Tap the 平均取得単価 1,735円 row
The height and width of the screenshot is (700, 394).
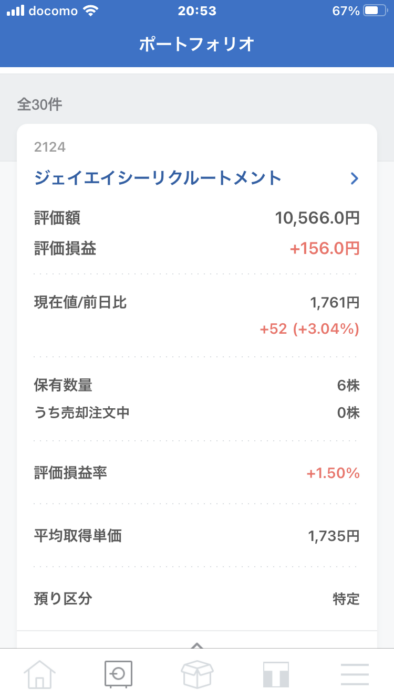(197, 536)
